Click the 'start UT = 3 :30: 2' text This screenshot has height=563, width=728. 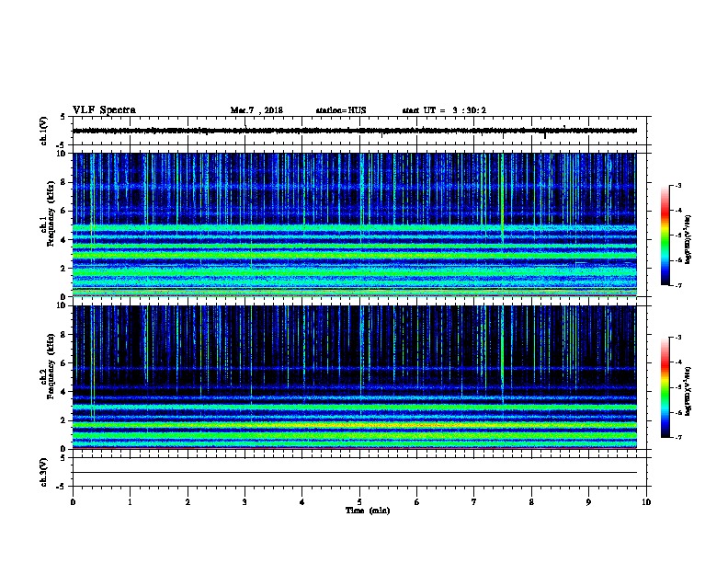(x=444, y=110)
